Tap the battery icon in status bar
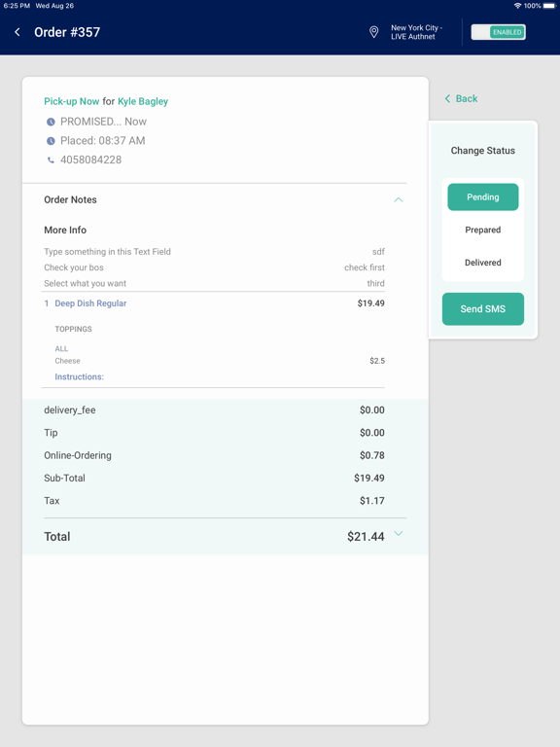This screenshot has width=560, height=747. tap(549, 6)
